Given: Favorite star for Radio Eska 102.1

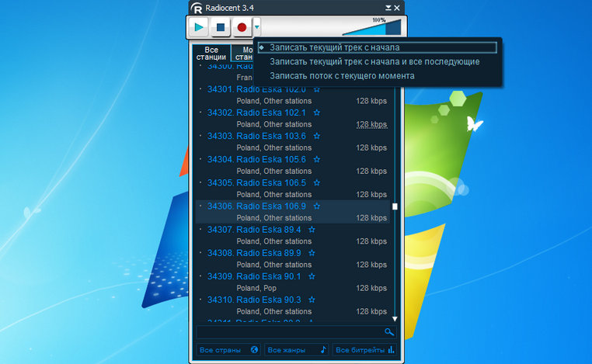Looking at the screenshot, I should point(317,113).
